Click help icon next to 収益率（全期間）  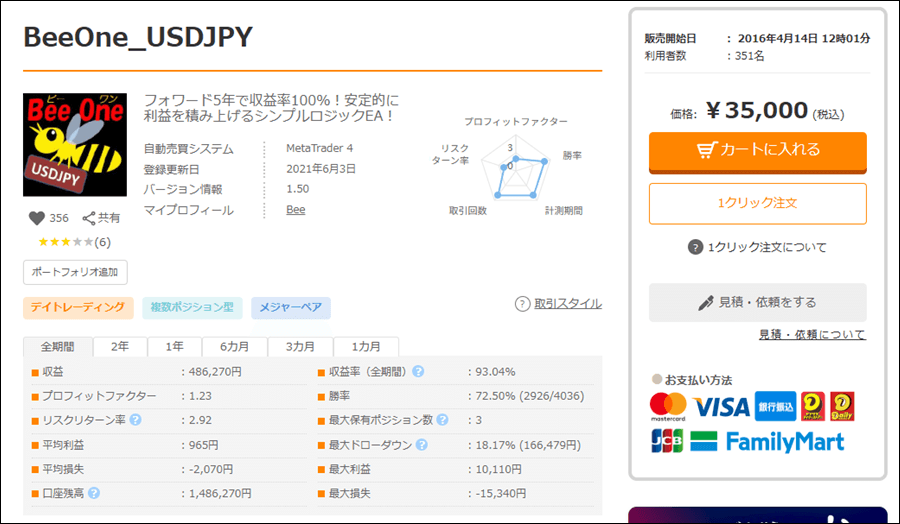(x=418, y=371)
